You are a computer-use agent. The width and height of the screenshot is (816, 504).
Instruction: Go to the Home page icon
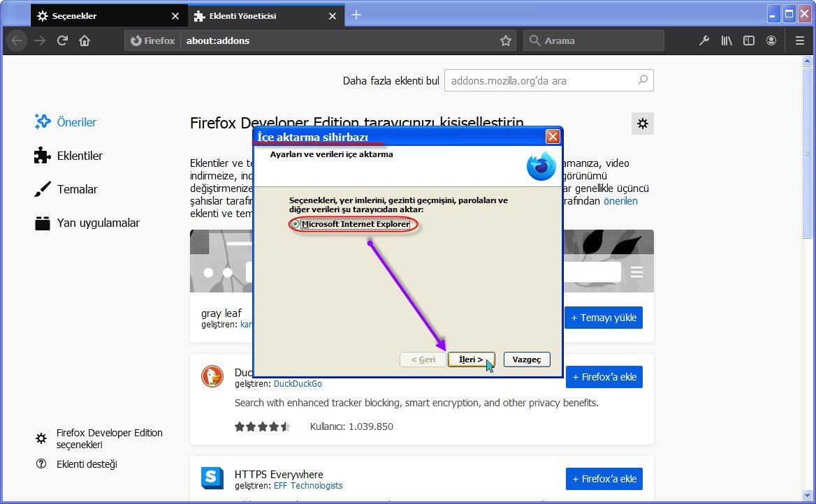85,40
